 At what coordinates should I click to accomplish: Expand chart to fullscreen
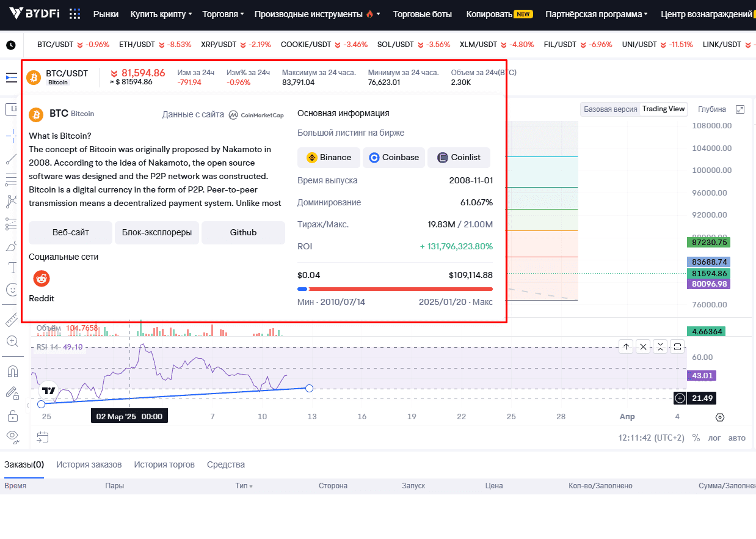pyautogui.click(x=740, y=109)
